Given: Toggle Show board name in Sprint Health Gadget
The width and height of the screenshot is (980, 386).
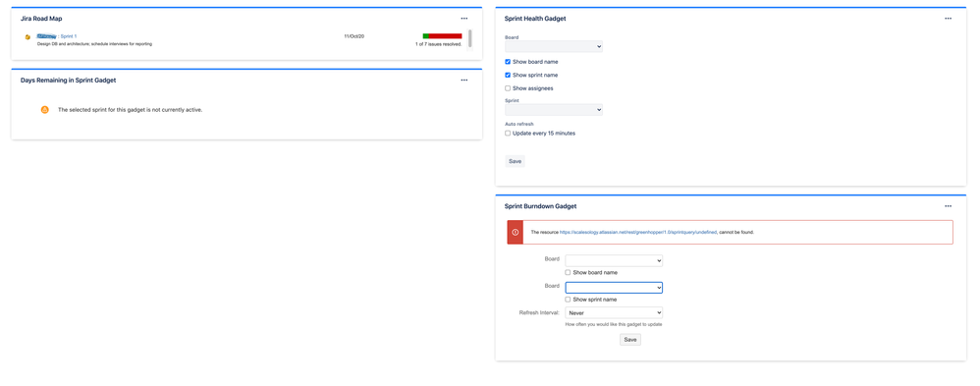Looking at the screenshot, I should click(x=508, y=62).
